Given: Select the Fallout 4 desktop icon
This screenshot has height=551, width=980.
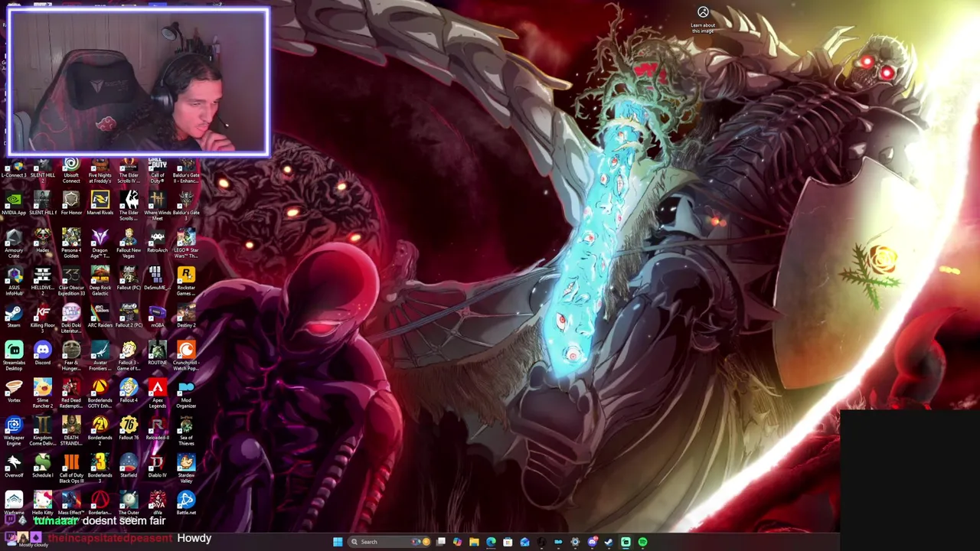Looking at the screenshot, I should point(129,391).
